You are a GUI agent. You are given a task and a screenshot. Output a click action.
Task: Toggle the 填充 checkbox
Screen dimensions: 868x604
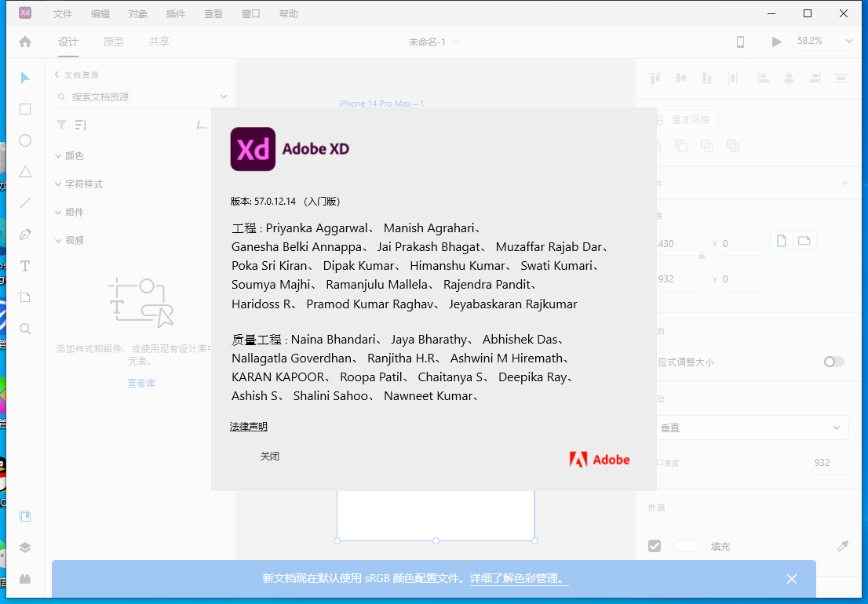655,546
